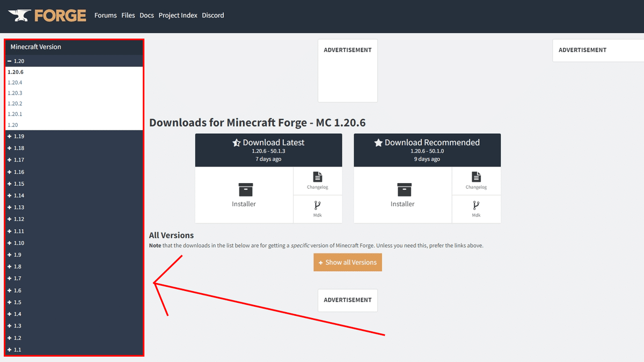Click the 'All Versions' heading
Screen dimensions: 644x362
click(171, 235)
